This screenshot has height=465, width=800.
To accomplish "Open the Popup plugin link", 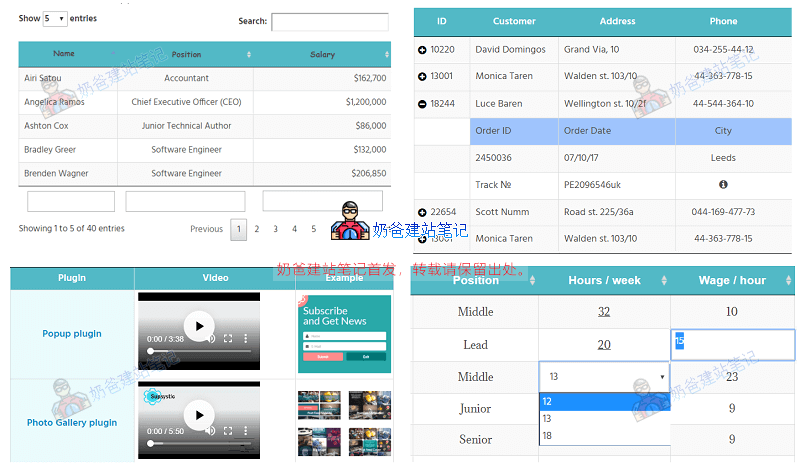I will coord(72,334).
